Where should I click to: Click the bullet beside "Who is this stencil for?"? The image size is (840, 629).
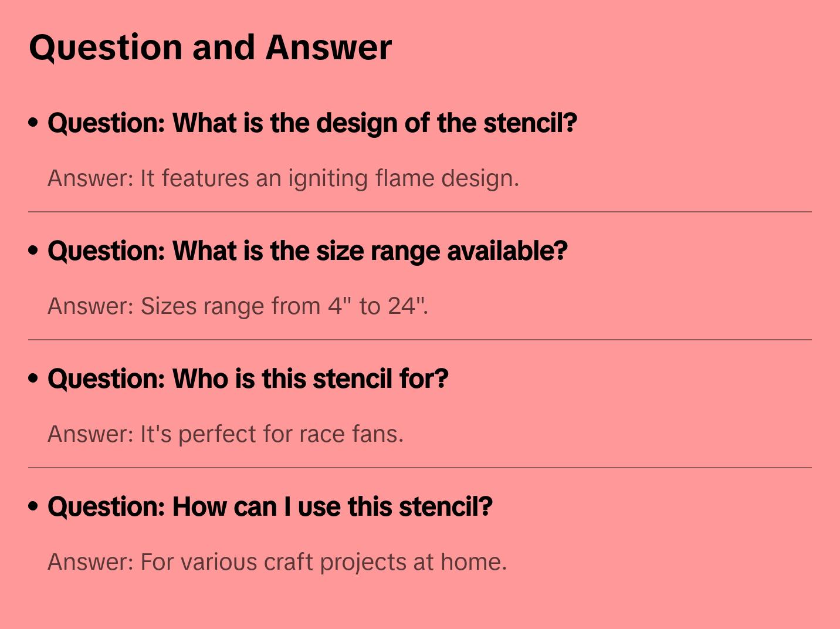click(33, 379)
